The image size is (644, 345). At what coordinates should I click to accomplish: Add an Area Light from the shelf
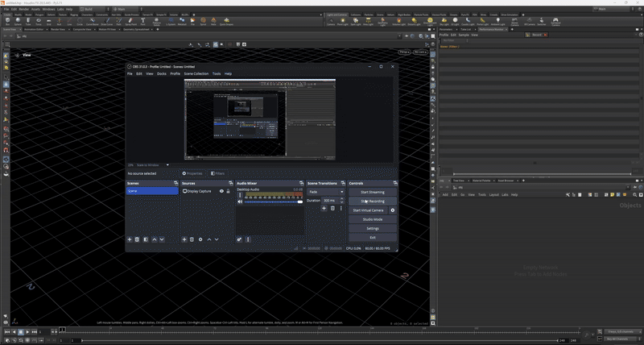[x=368, y=21]
